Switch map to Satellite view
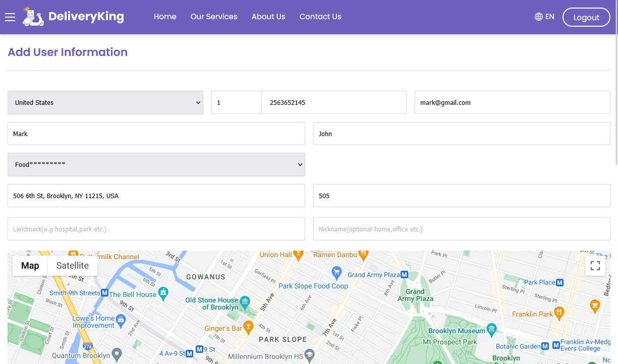The image size is (618, 364). tap(73, 266)
